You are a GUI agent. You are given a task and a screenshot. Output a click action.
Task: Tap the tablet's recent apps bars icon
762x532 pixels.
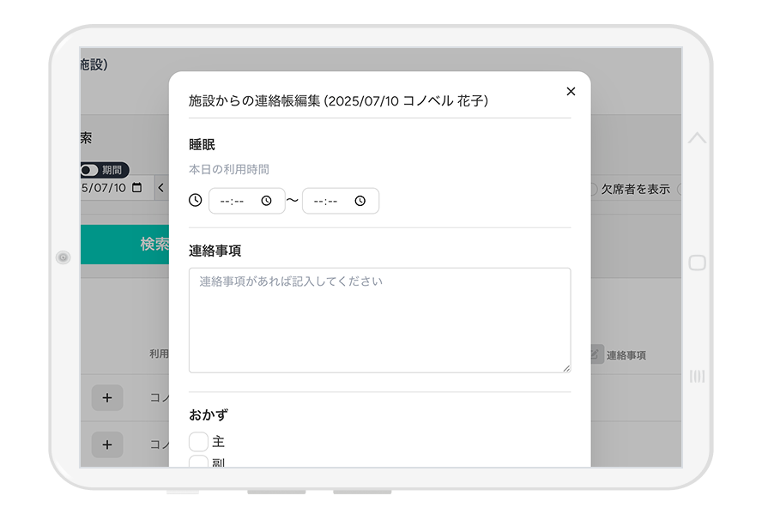(698, 376)
